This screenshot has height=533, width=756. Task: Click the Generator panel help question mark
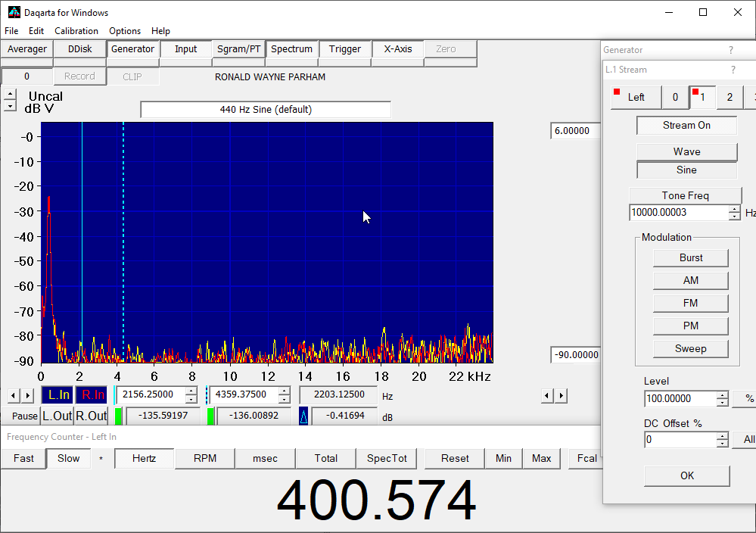pyautogui.click(x=730, y=50)
